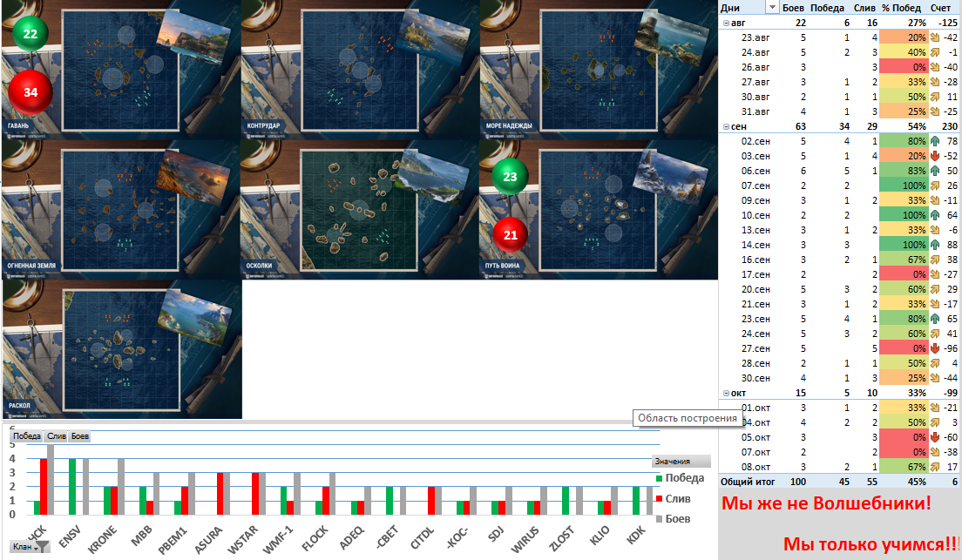Open the Дни column filter dropdown

coord(772,7)
